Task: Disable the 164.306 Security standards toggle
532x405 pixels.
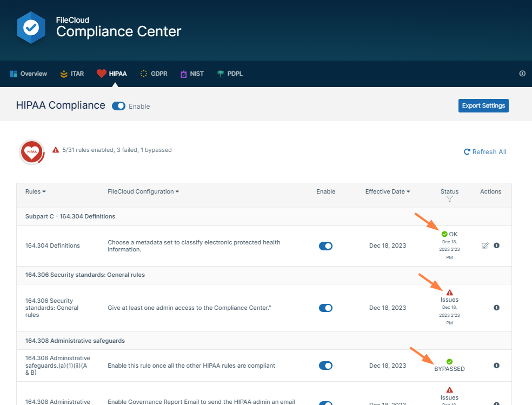Action: tap(325, 308)
